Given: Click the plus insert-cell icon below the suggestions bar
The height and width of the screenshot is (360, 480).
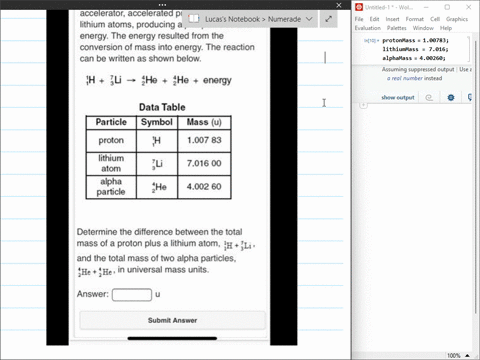Looking at the screenshot, I should tap(363, 105).
